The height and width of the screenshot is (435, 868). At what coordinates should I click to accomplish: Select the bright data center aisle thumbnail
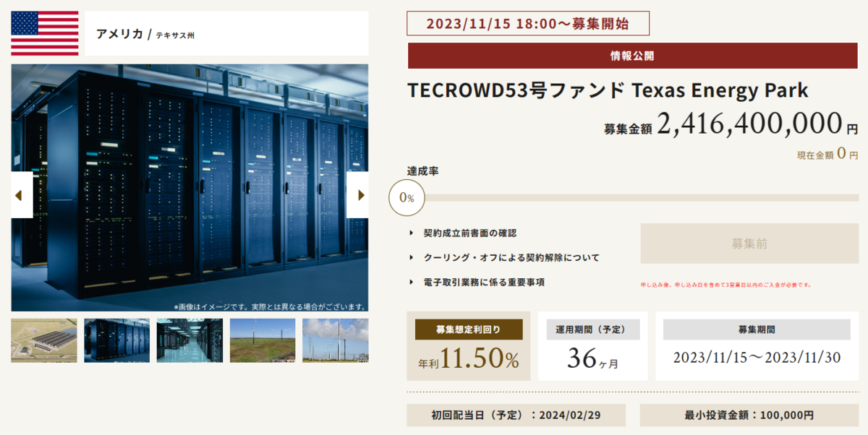(190, 340)
